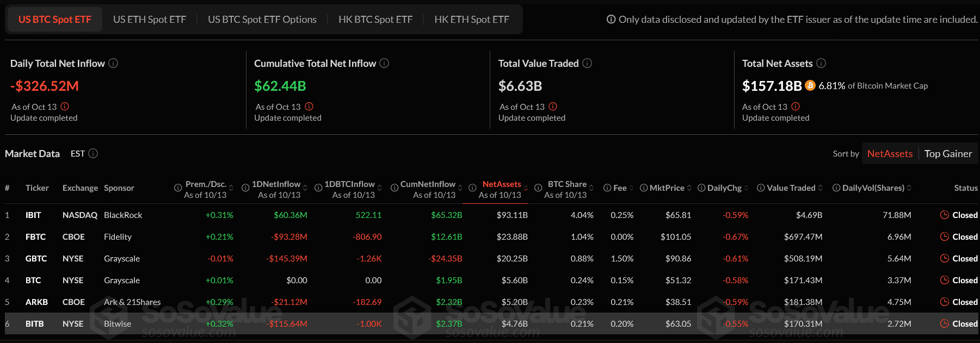The image size is (980, 343).
Task: Click the orange Bitcoin logo icon
Action: tap(810, 85)
